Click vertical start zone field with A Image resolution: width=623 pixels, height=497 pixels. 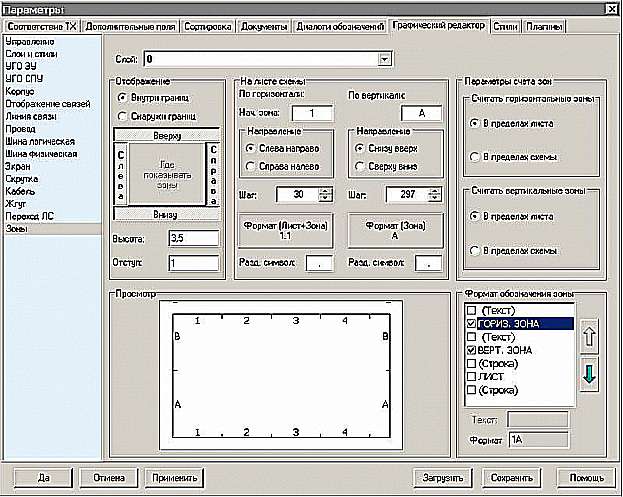[x=422, y=113]
